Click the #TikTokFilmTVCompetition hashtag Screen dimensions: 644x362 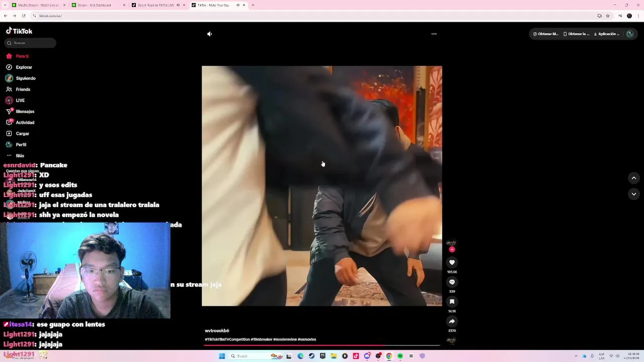pyautogui.click(x=227, y=339)
